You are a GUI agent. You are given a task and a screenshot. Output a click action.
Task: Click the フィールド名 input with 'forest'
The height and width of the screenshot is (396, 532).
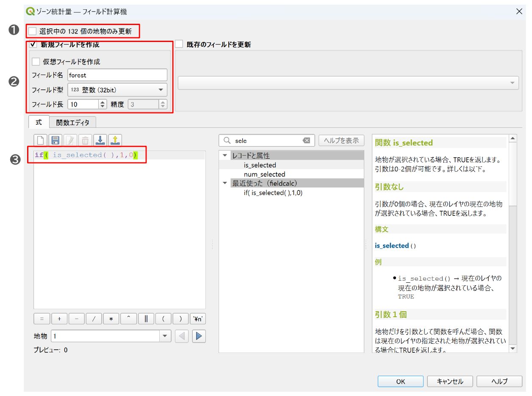(117, 75)
